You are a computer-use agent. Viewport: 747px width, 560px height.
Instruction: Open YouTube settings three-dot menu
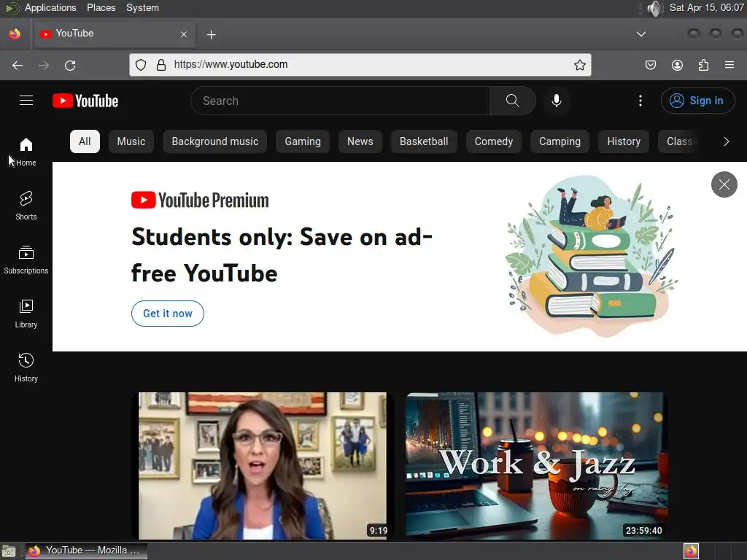coord(640,101)
